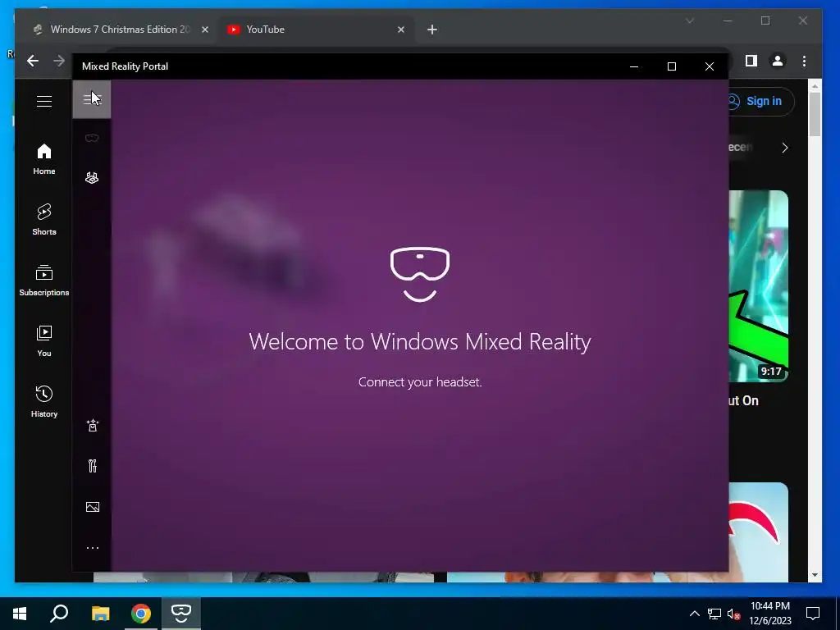Image resolution: width=840 pixels, height=630 pixels.
Task: Open YouTube Subscriptions
Action: [x=44, y=281]
